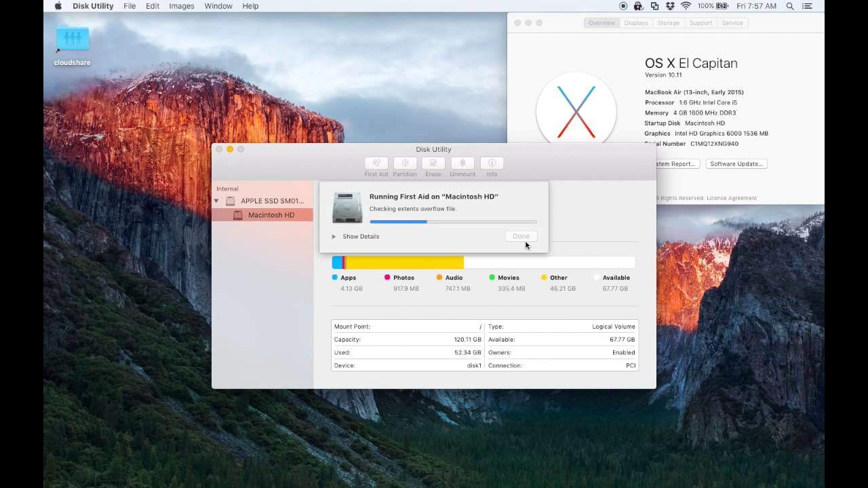868x488 pixels.
Task: Open the Notification Center list icon
Action: [x=807, y=6]
